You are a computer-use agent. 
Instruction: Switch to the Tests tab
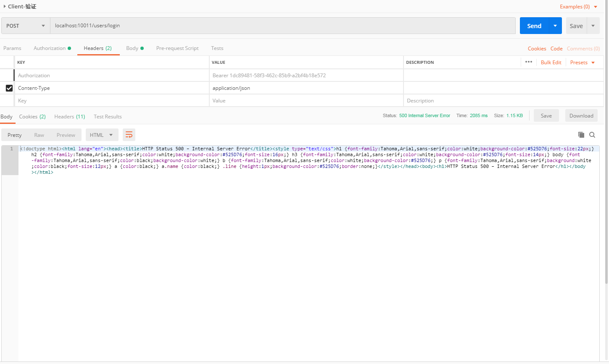(217, 48)
